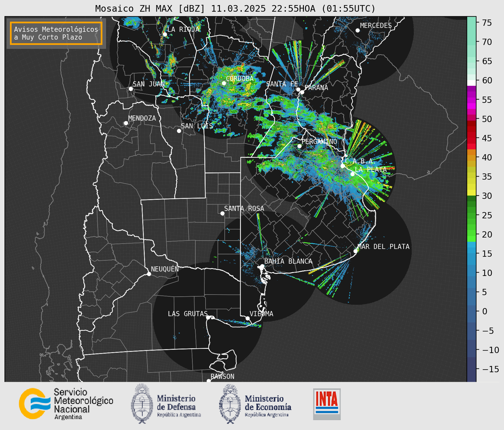Click the NEUQUÉN label text
The height and width of the screenshot is (430, 504).
coord(165,269)
